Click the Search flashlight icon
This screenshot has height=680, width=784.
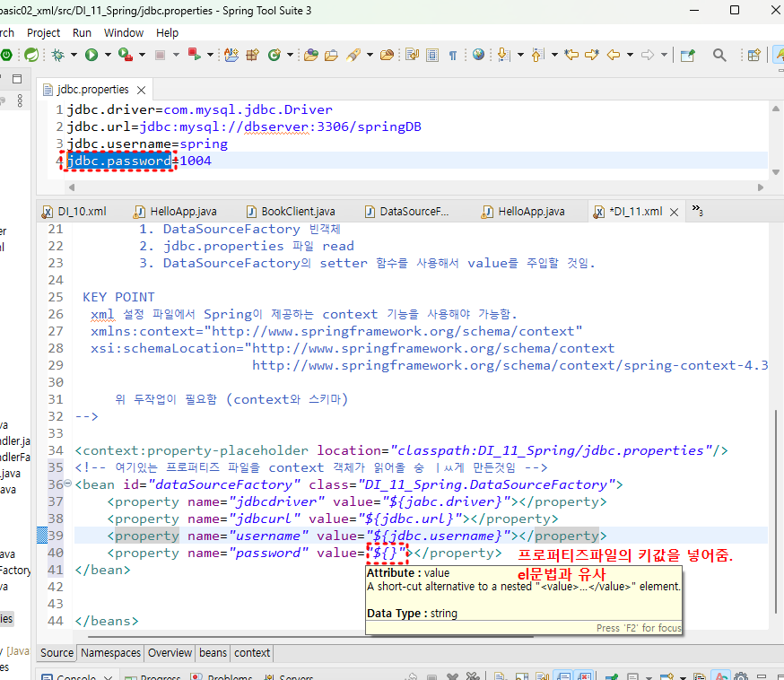click(x=353, y=55)
